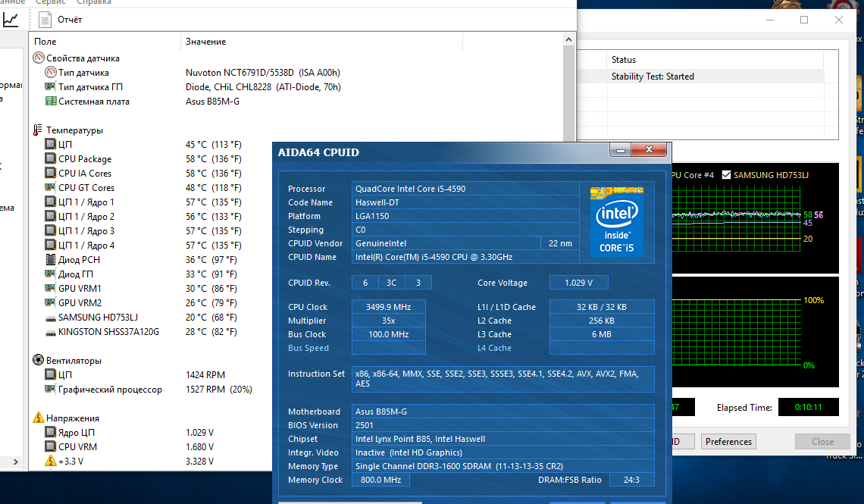Click the +3.3 V warning icon
The height and width of the screenshot is (504, 864).
pyautogui.click(x=51, y=461)
